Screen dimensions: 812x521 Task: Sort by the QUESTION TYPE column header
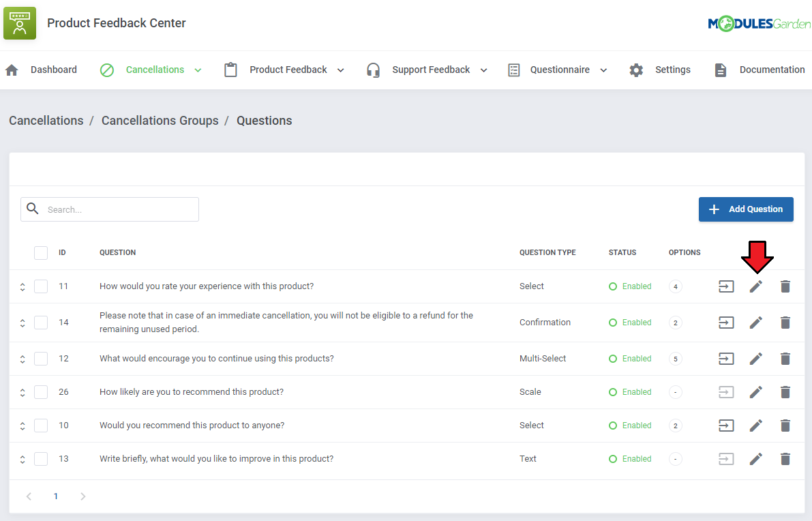tap(547, 253)
